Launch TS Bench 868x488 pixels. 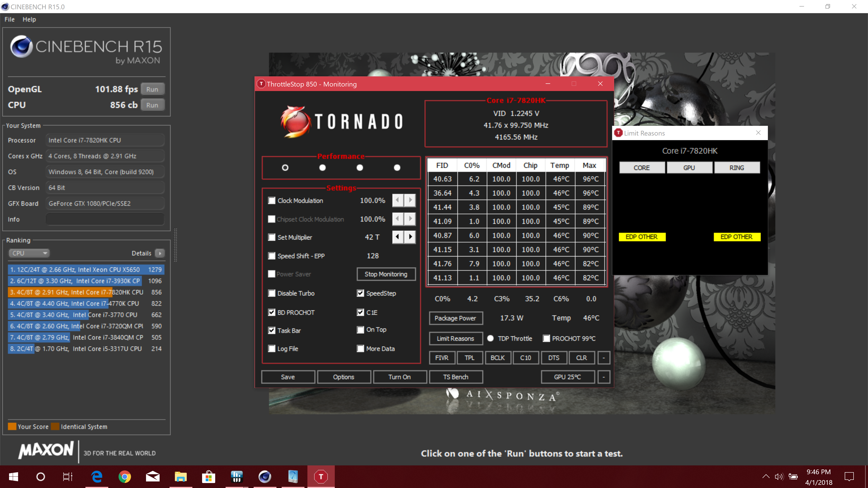(455, 377)
